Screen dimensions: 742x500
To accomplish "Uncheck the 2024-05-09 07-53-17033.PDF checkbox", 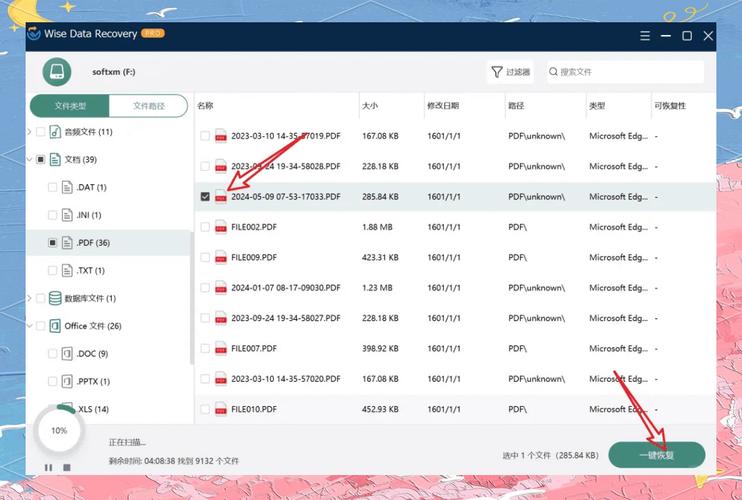I will (205, 196).
